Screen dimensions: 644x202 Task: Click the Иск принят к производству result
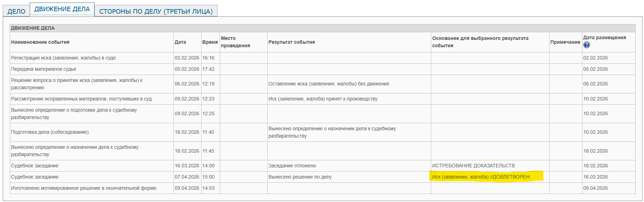(x=323, y=99)
